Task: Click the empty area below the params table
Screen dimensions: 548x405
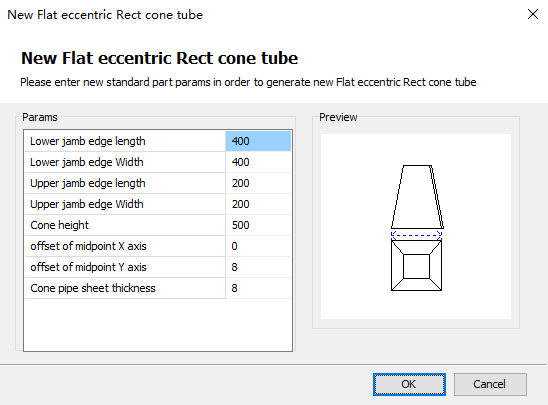Action: tap(158, 325)
